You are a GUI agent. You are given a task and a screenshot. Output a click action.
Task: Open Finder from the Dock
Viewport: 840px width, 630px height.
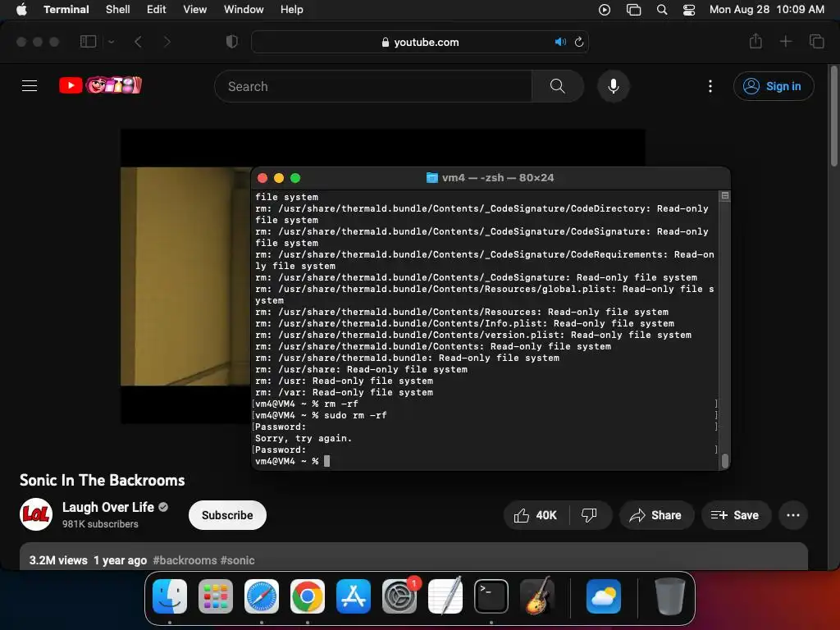point(170,596)
